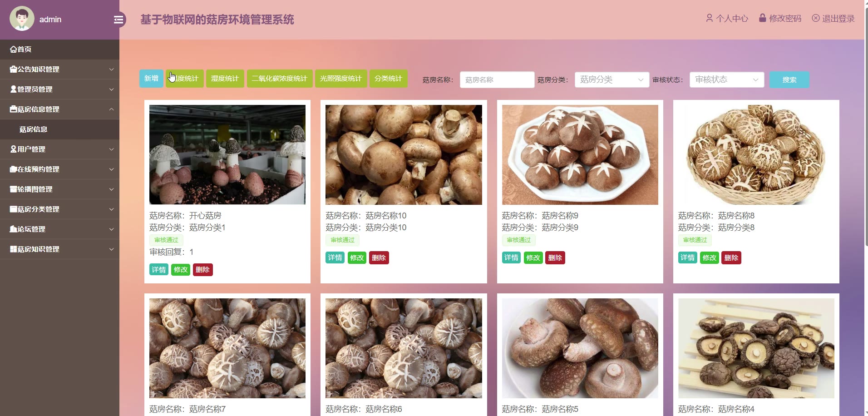The height and width of the screenshot is (416, 868).
Task: Open 湿度统计 statistics
Action: [225, 79]
